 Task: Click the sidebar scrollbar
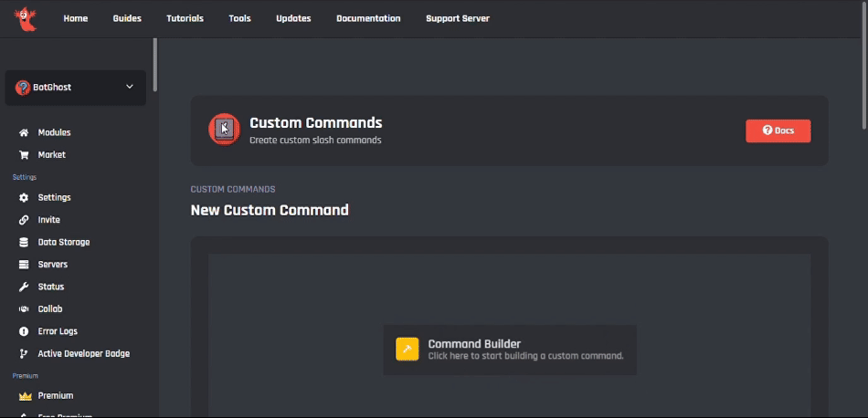[x=156, y=64]
